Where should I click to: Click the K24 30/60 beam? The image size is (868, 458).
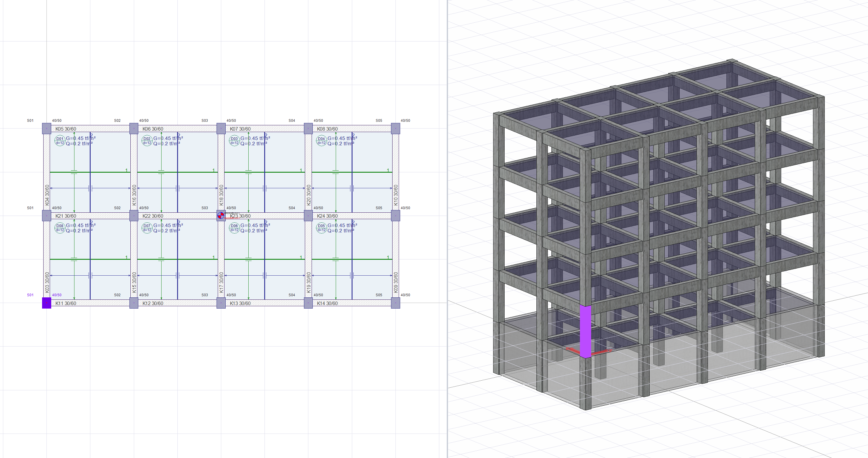point(327,216)
